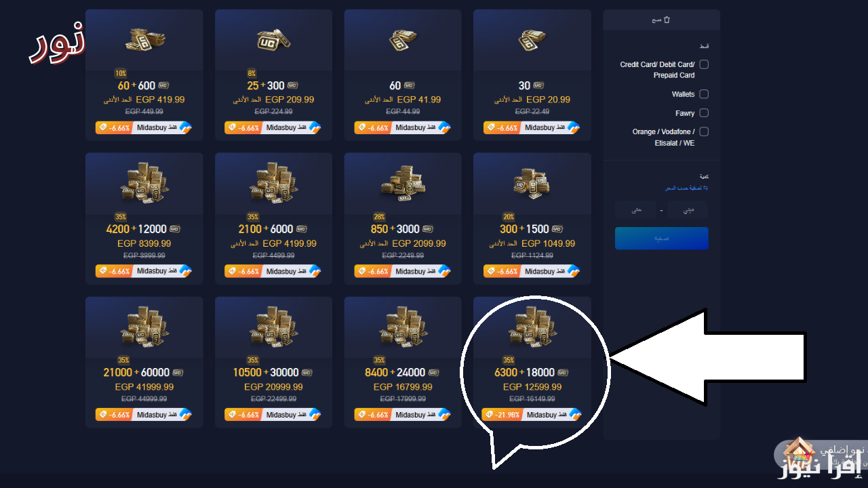Click the minimum price input field
Image resolution: width=868 pixels, height=488 pixels.
pyautogui.click(x=688, y=210)
